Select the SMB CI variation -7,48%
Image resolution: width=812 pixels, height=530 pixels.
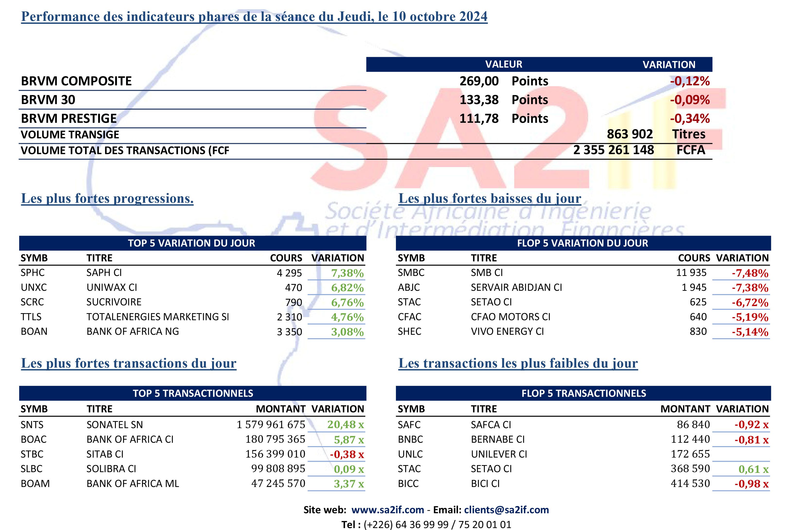[x=750, y=273]
